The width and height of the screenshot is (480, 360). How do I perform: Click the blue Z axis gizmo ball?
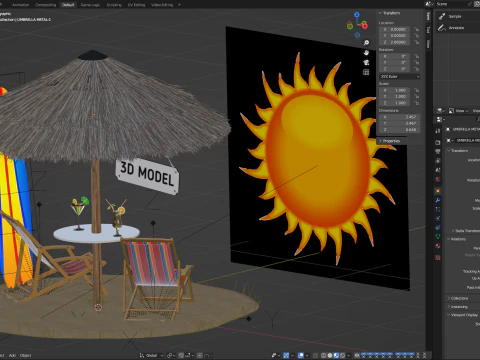click(x=357, y=15)
